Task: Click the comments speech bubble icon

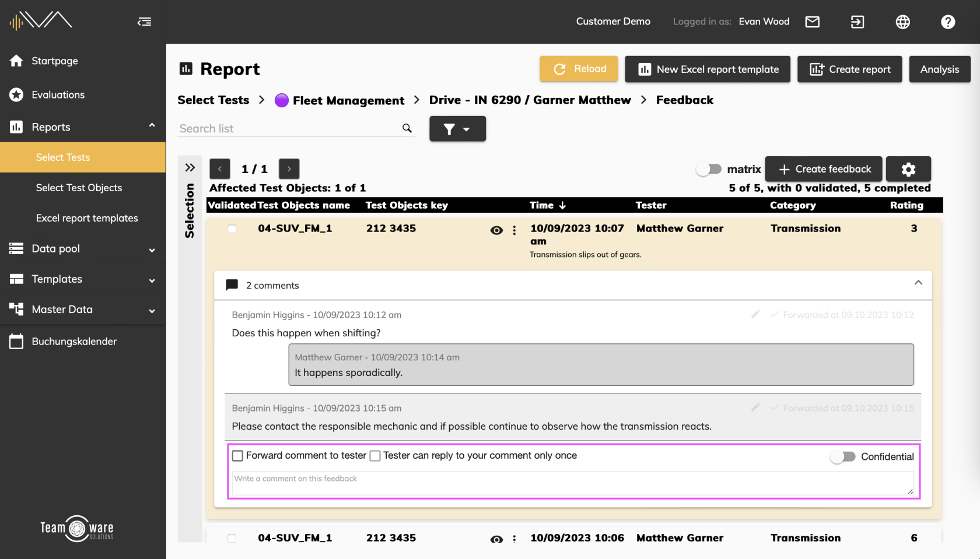Action: [232, 285]
